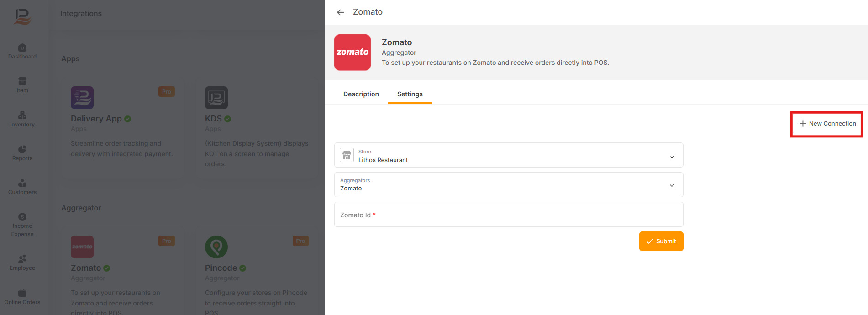
Task: Open Reports from the sidebar
Action: (x=22, y=153)
